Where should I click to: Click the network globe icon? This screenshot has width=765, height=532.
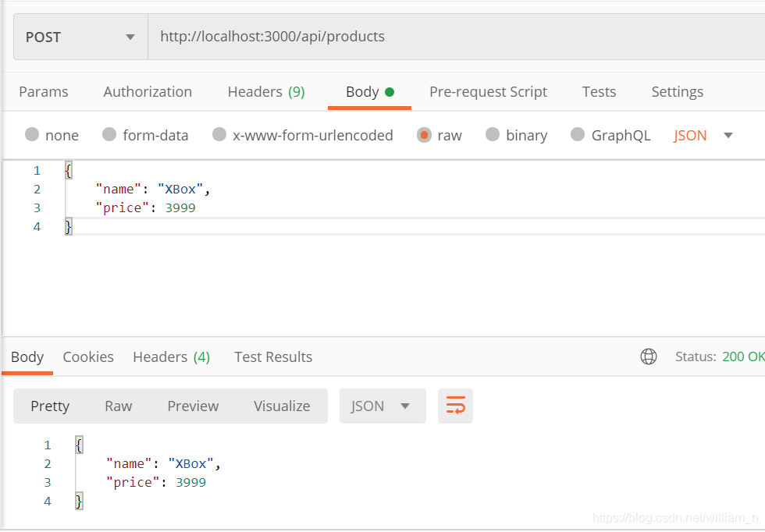click(649, 356)
